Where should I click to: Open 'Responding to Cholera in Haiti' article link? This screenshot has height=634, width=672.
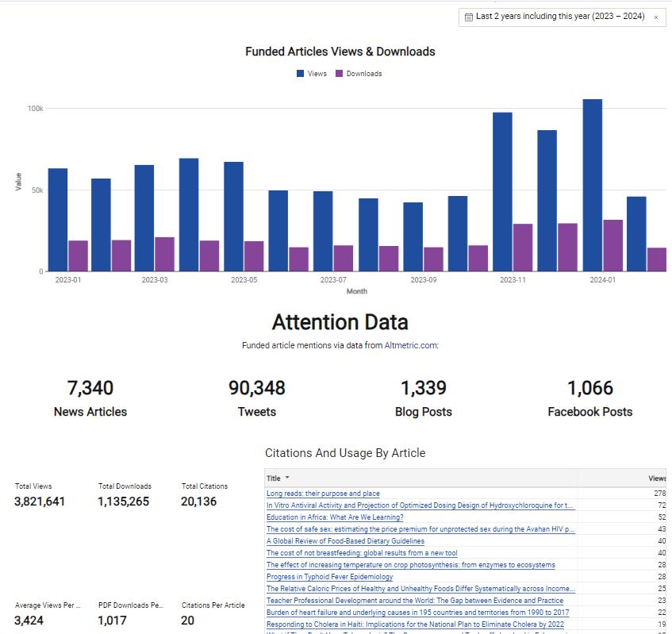pyautogui.click(x=415, y=624)
